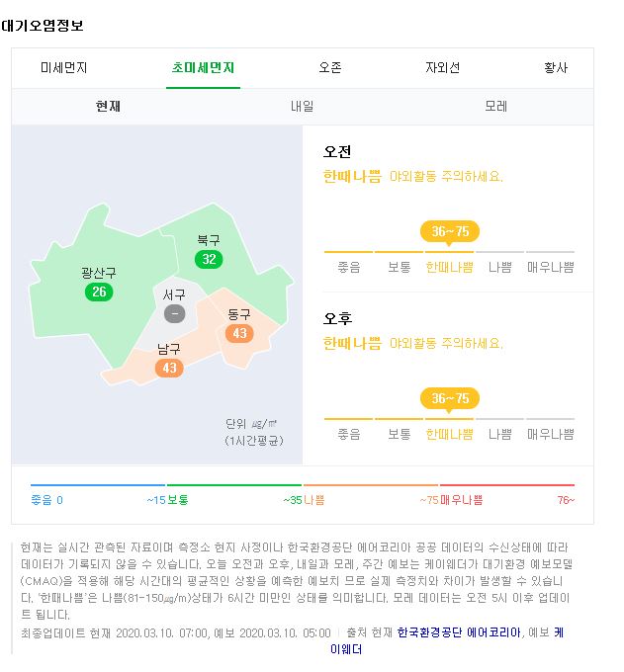Click the 32 badge on 북구
This screenshot has height=672, width=624.
[x=209, y=259]
